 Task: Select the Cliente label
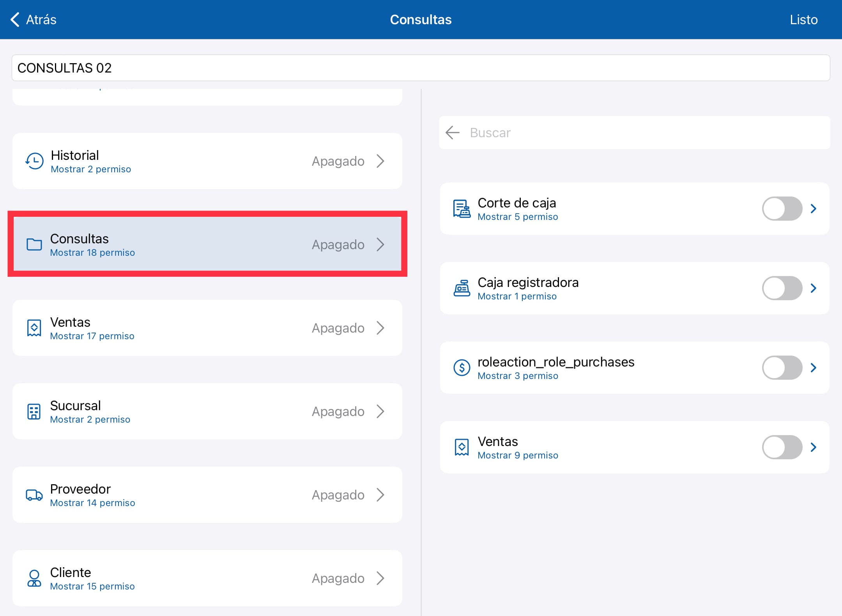(70, 572)
